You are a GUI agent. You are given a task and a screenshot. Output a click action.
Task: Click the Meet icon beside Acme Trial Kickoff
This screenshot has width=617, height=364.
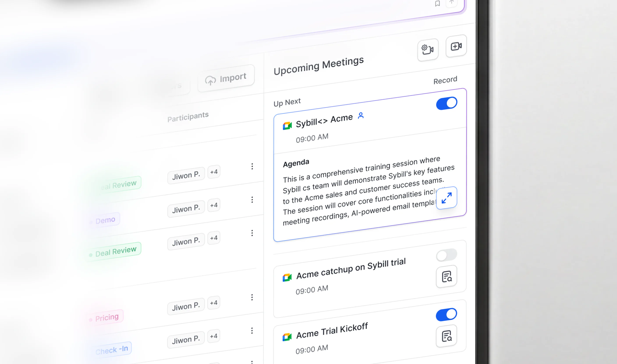(x=287, y=337)
